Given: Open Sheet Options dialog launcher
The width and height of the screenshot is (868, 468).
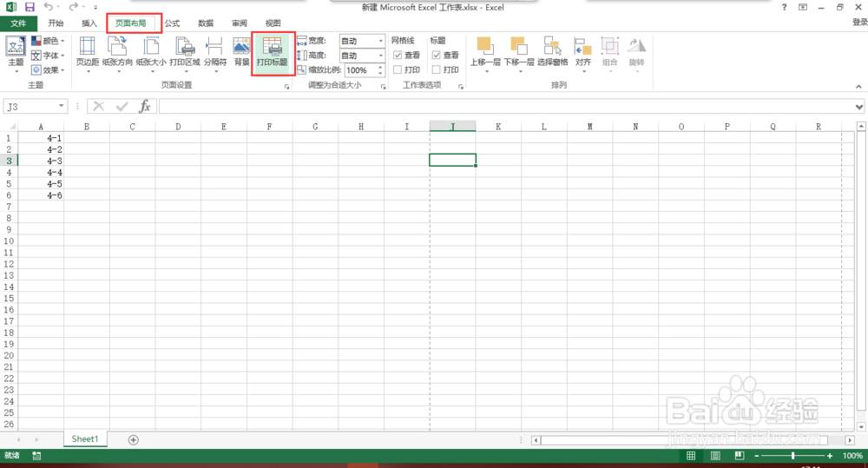Looking at the screenshot, I should (x=461, y=87).
